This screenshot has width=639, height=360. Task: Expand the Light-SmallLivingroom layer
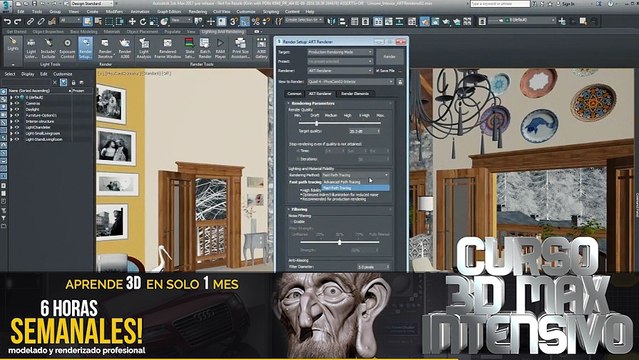click(11, 133)
